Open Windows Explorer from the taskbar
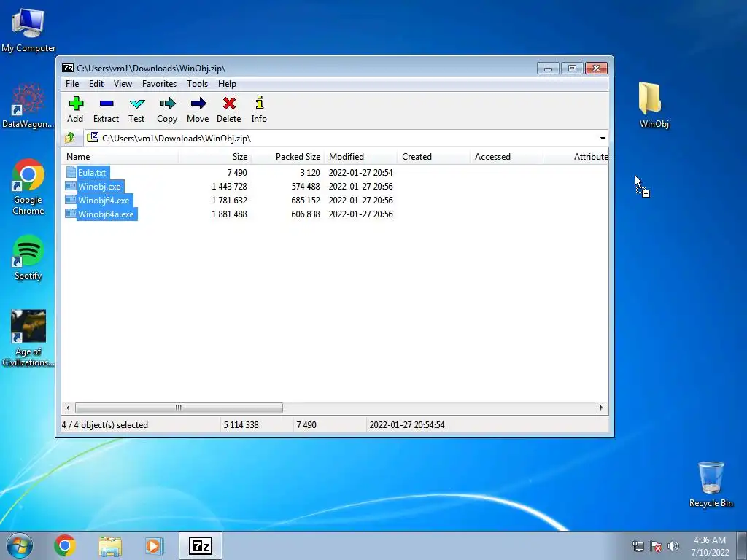The width and height of the screenshot is (747, 560). tap(110, 545)
